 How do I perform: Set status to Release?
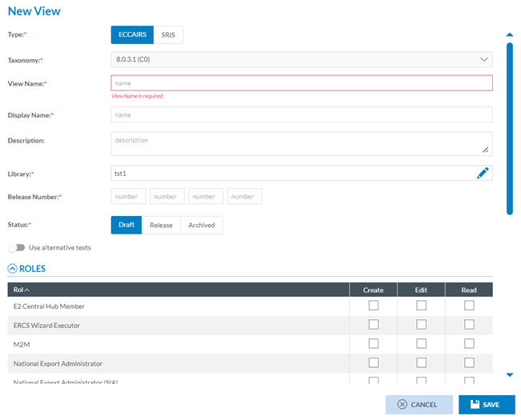coord(161,225)
